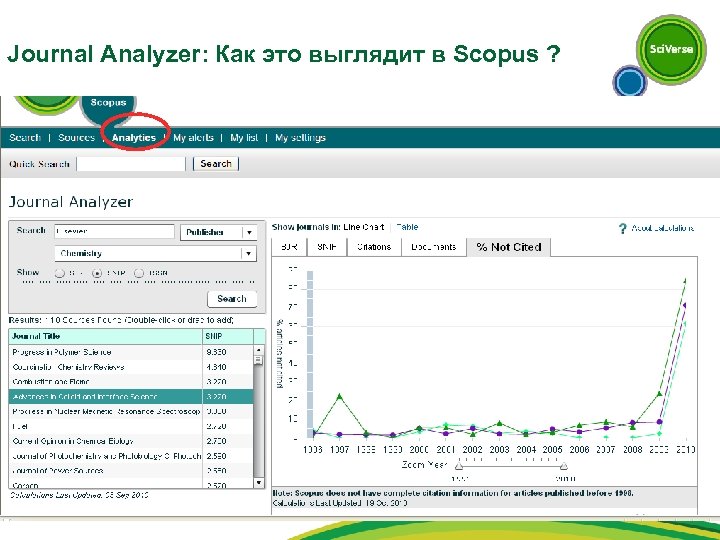Show journals in Line Chart view
The width and height of the screenshot is (720, 540).
tap(364, 227)
